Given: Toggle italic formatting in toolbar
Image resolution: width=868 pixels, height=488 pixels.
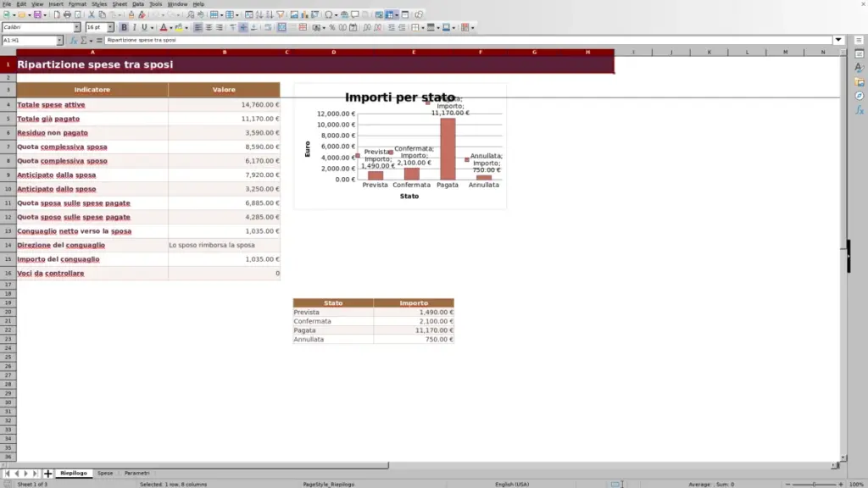Looking at the screenshot, I should [134, 27].
